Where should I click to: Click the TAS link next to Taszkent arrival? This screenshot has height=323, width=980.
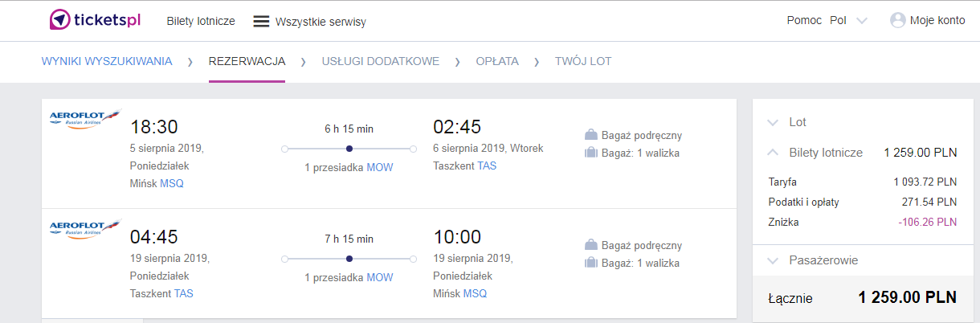coord(487,166)
